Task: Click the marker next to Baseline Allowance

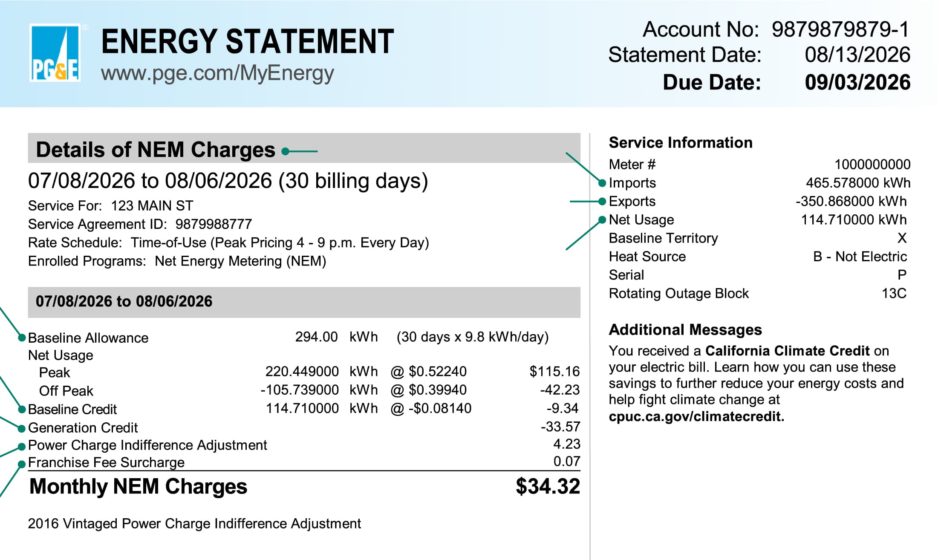Action: point(22,338)
